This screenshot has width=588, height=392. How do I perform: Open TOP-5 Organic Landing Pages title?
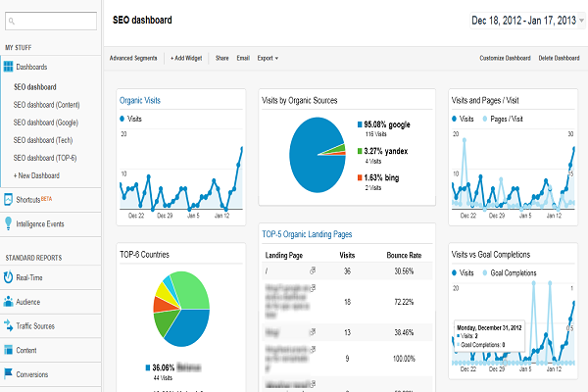(307, 234)
